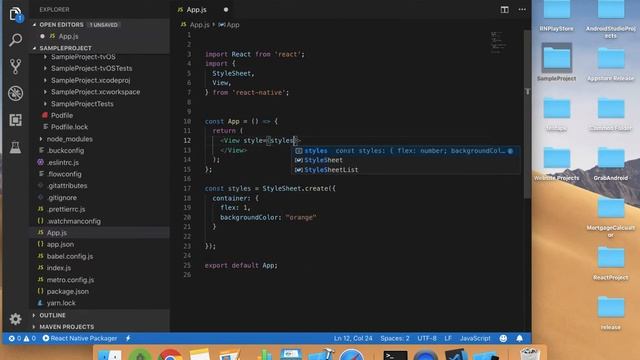The image size is (640, 360).
Task: Open the notifications bell in status bar
Action: click(519, 338)
